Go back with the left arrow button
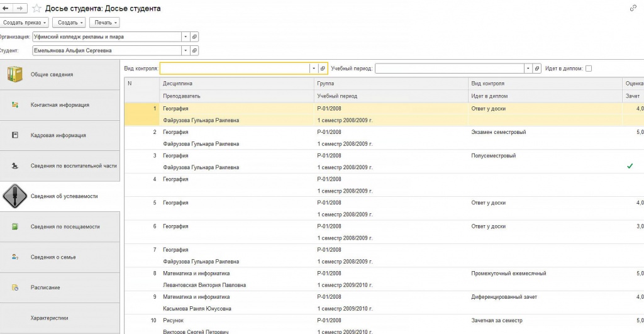644x334 pixels. coord(6,8)
